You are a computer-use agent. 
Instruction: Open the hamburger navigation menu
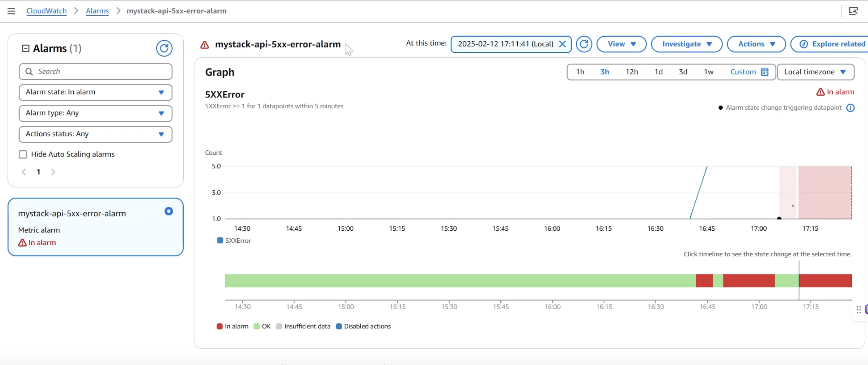click(11, 11)
